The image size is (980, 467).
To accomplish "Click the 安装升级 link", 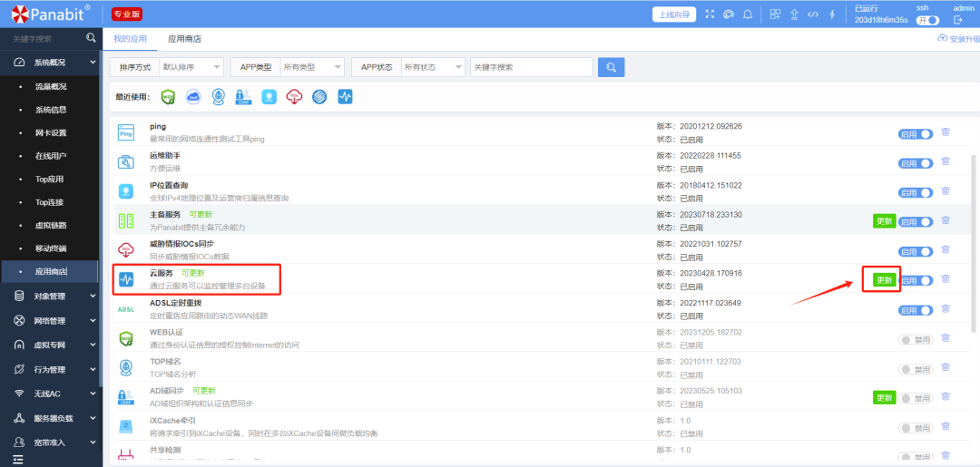I will coord(959,39).
